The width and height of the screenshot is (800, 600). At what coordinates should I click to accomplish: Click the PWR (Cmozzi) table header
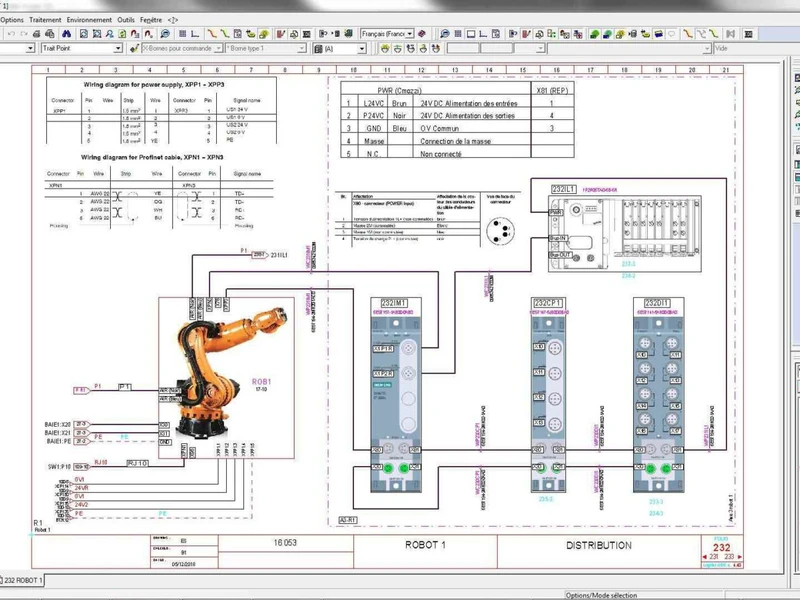point(399,90)
